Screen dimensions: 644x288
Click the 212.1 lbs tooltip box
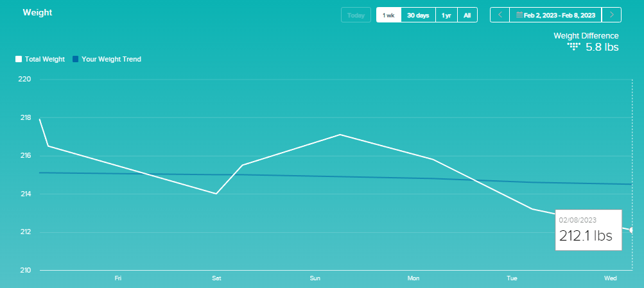click(588, 230)
